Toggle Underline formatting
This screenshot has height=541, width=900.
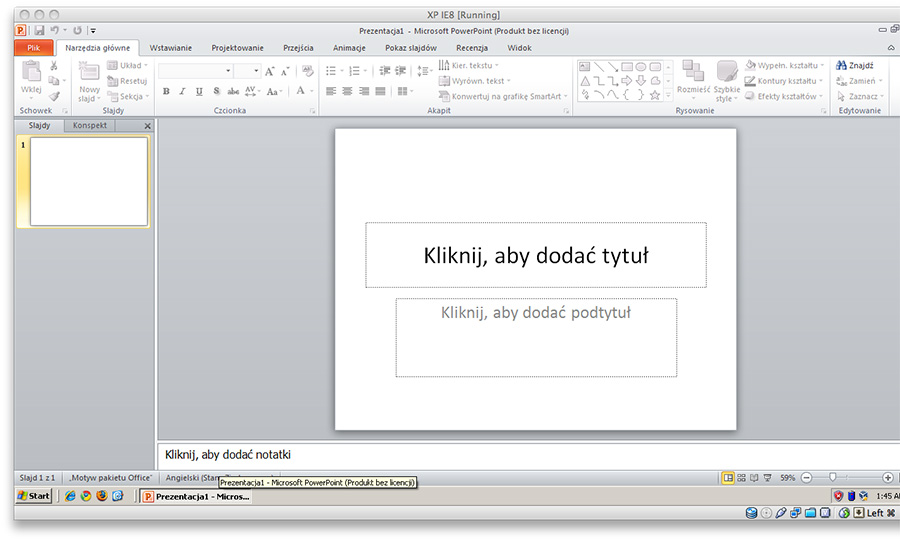199,91
